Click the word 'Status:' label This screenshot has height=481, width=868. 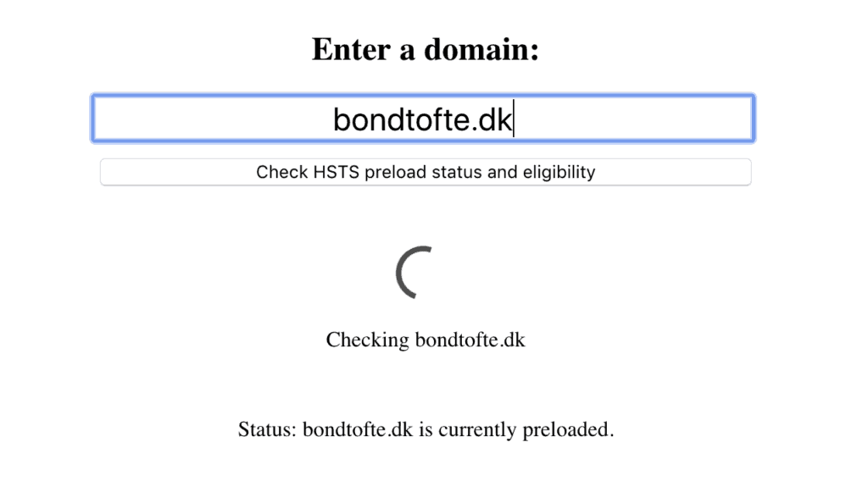click(267, 429)
